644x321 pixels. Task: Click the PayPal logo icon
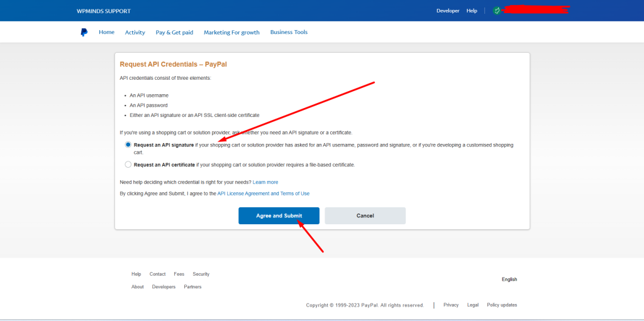[84, 33]
